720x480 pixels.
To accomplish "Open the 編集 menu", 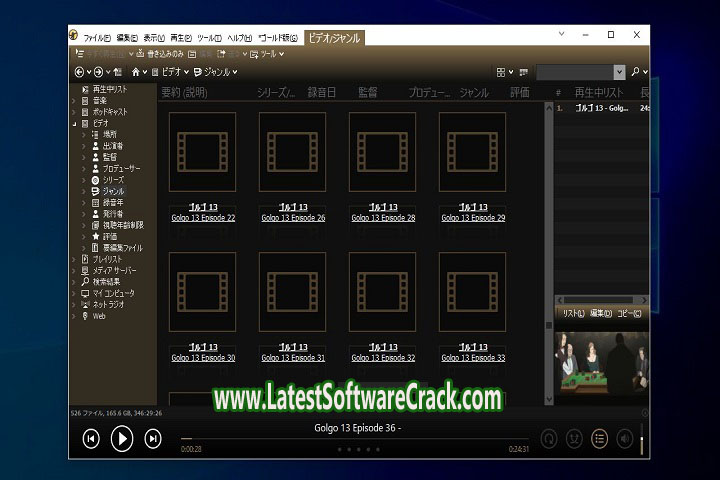I will click(x=127, y=38).
